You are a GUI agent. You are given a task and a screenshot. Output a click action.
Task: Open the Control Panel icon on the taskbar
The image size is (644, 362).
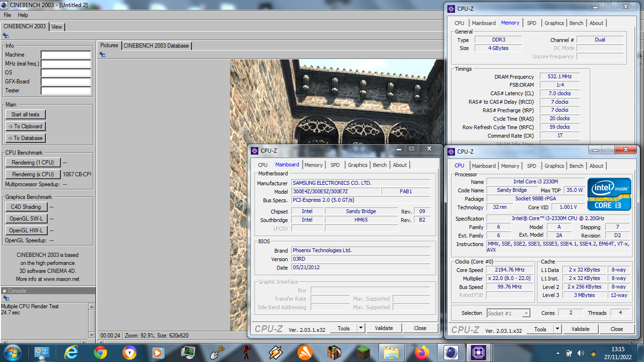tap(42, 353)
